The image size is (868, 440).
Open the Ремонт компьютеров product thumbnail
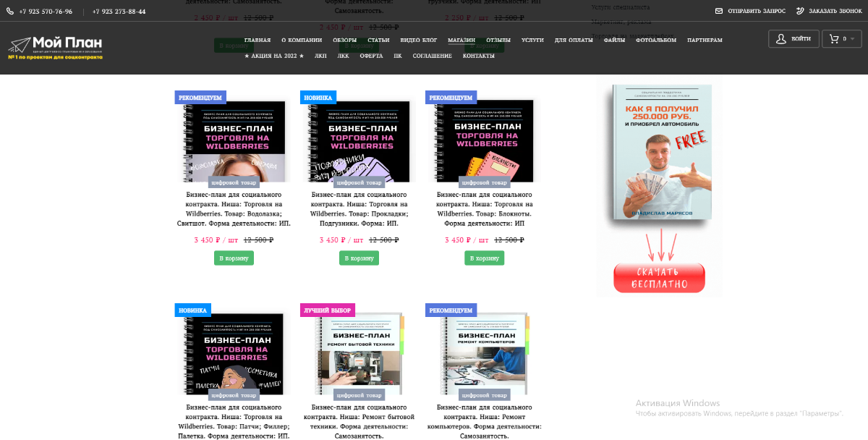click(485, 355)
